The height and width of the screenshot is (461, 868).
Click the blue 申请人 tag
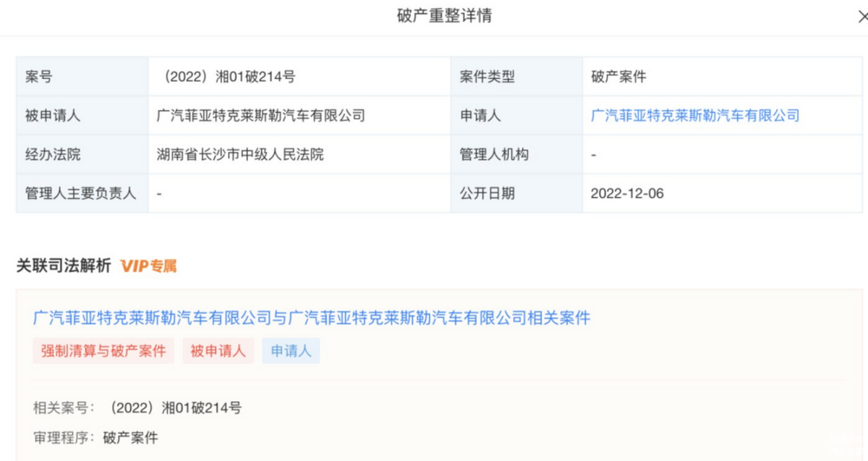click(x=291, y=352)
